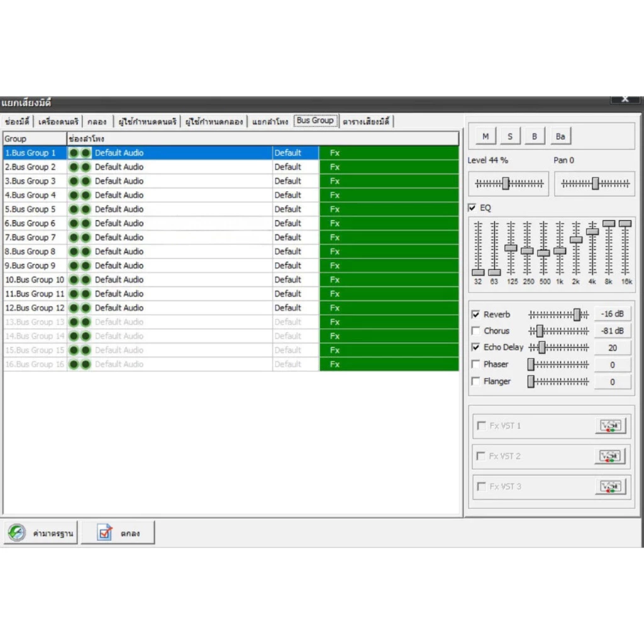Viewport: 644px width, 644px height.
Task: Click the ตกลง confirm button
Action: click(118, 533)
